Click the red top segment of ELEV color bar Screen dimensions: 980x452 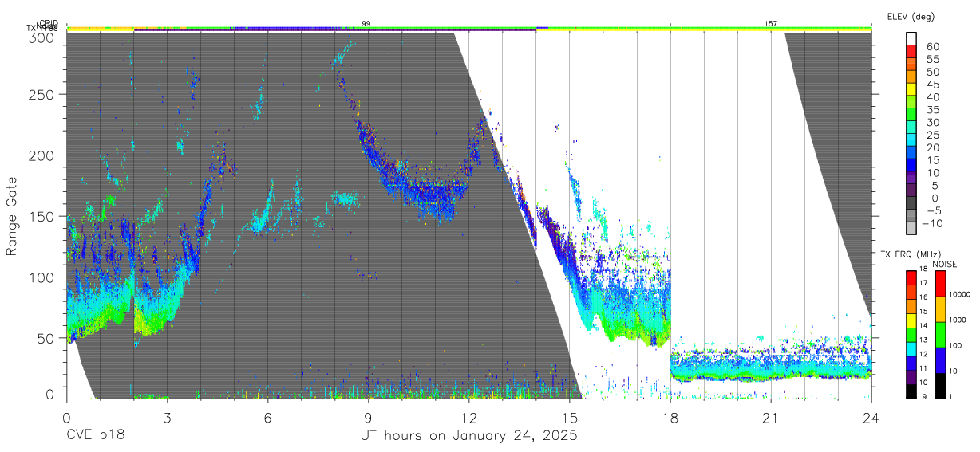pos(911,52)
